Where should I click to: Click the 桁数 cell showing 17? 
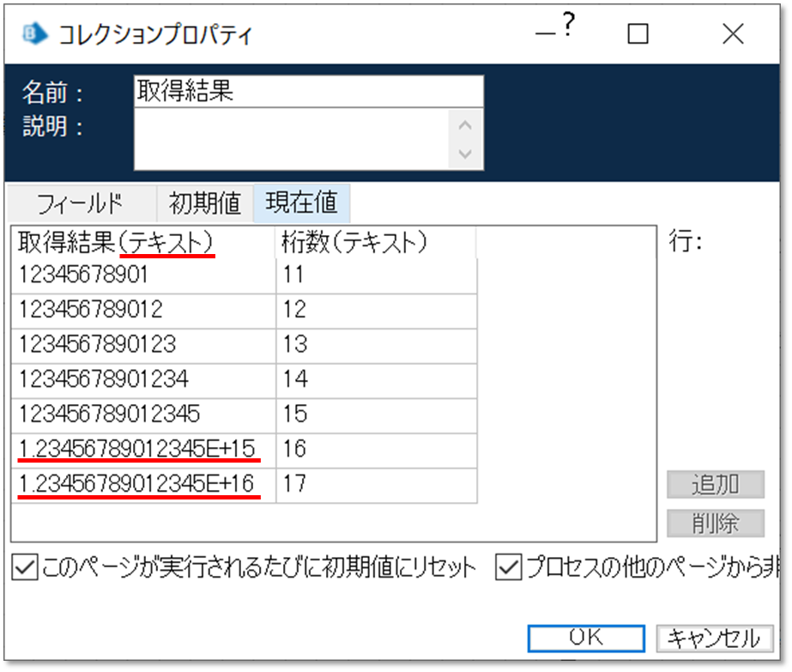click(x=377, y=485)
